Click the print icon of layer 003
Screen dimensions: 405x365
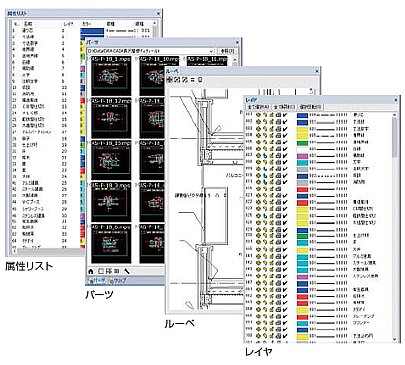pos(278,128)
